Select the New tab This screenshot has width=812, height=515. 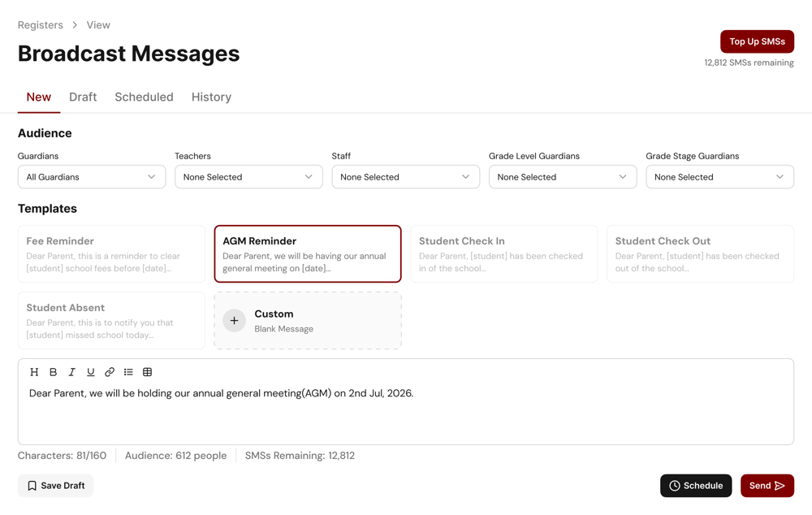[39, 97]
